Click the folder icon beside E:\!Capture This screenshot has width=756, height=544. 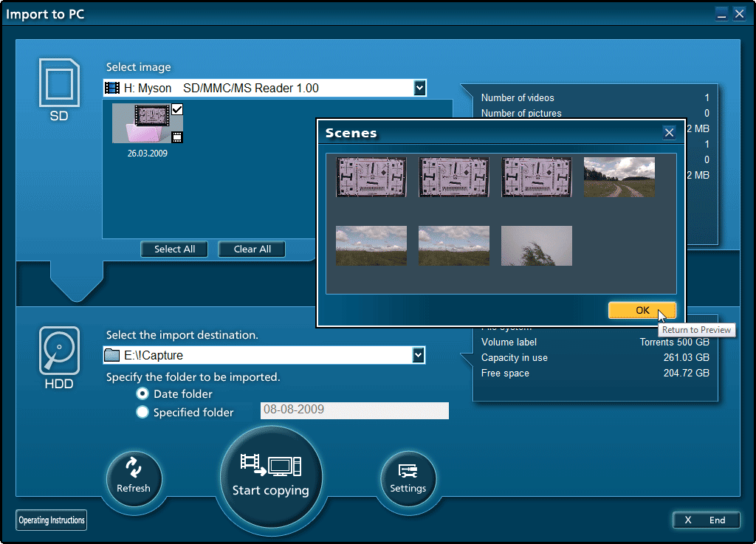click(112, 355)
